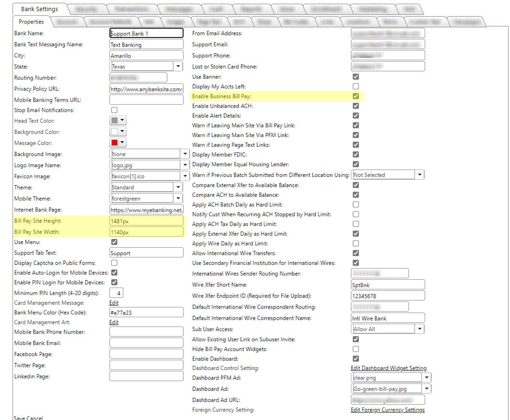
Task: Open the Theme dropdown
Action: pyautogui.click(x=178, y=187)
